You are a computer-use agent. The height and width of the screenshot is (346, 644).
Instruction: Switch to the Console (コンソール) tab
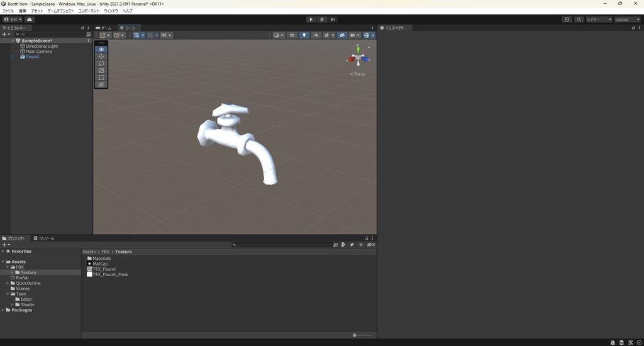[44, 238]
